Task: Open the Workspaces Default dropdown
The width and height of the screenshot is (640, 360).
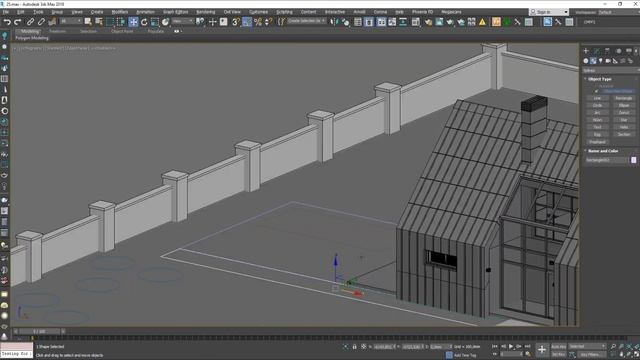Action: pyautogui.click(x=619, y=12)
